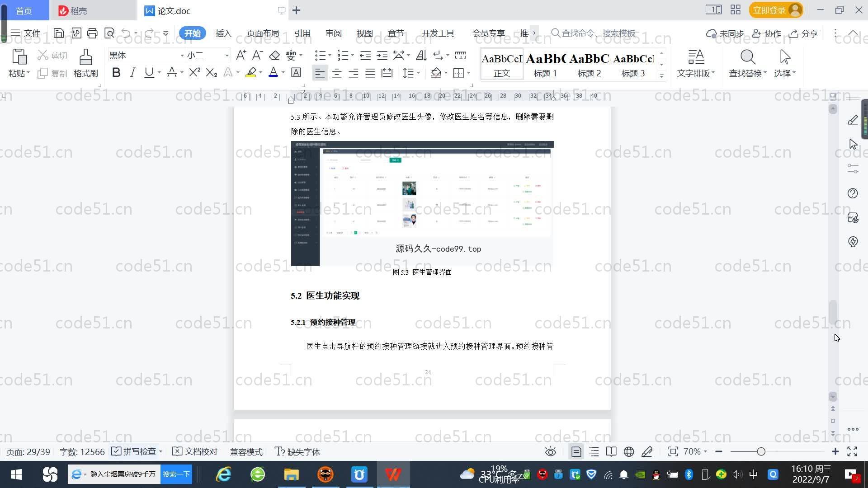
Task: Switch to web layout globe icon
Action: (x=629, y=452)
